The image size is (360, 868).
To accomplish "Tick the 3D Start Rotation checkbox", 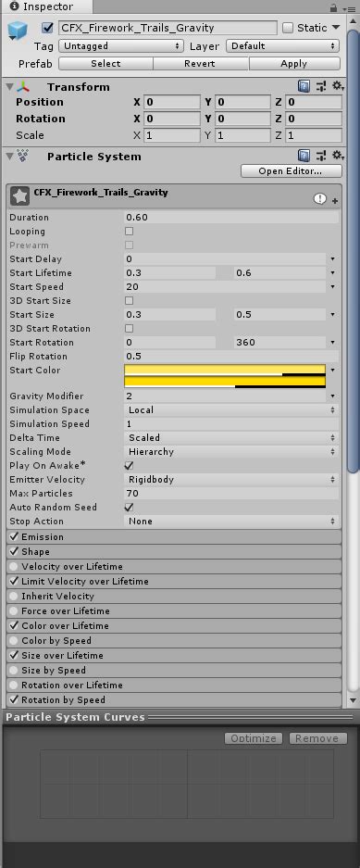I will (x=129, y=328).
